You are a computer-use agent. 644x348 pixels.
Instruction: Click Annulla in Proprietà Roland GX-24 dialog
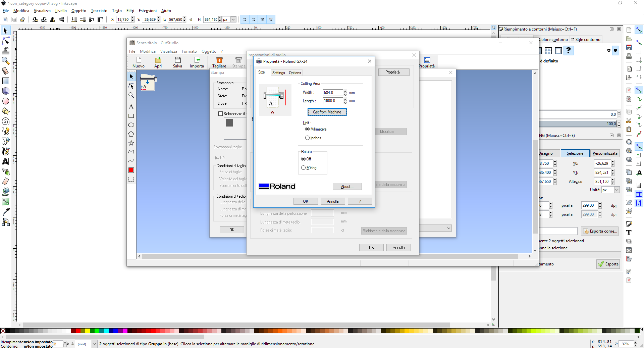pyautogui.click(x=333, y=201)
